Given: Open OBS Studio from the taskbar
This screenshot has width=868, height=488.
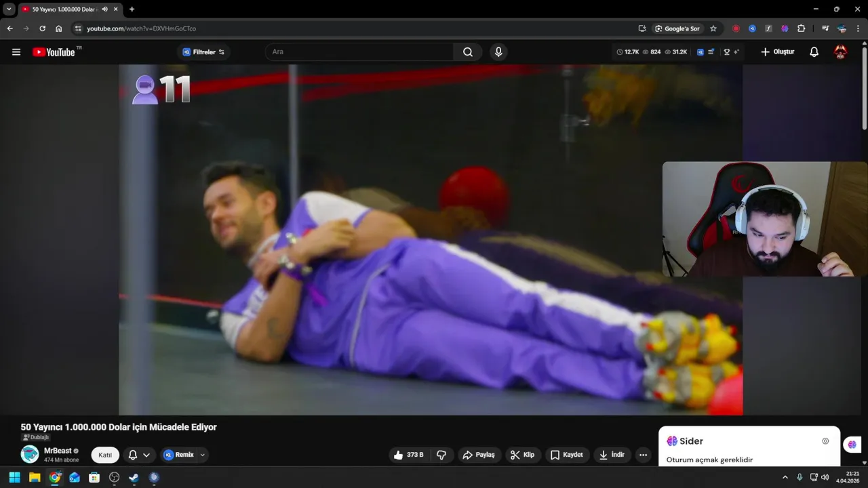Looking at the screenshot, I should tap(115, 477).
